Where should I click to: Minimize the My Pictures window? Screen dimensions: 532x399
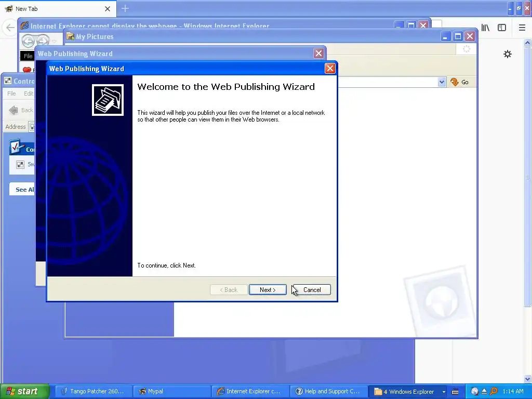point(445,36)
